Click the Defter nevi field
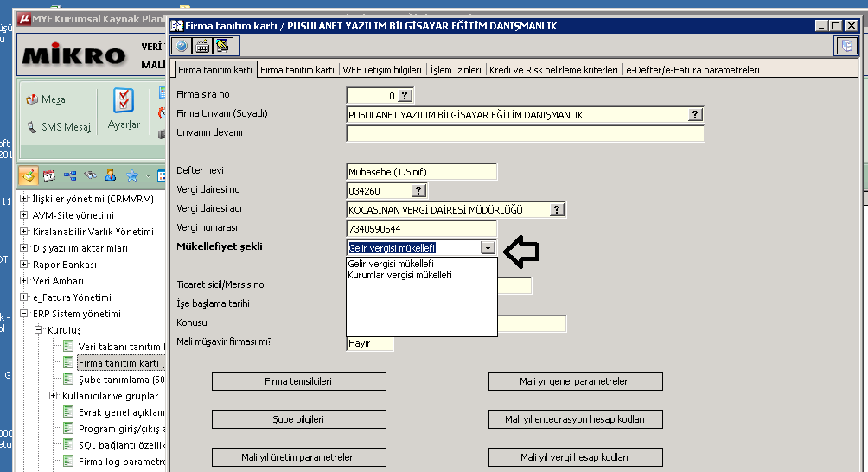868x472 pixels. point(421,171)
